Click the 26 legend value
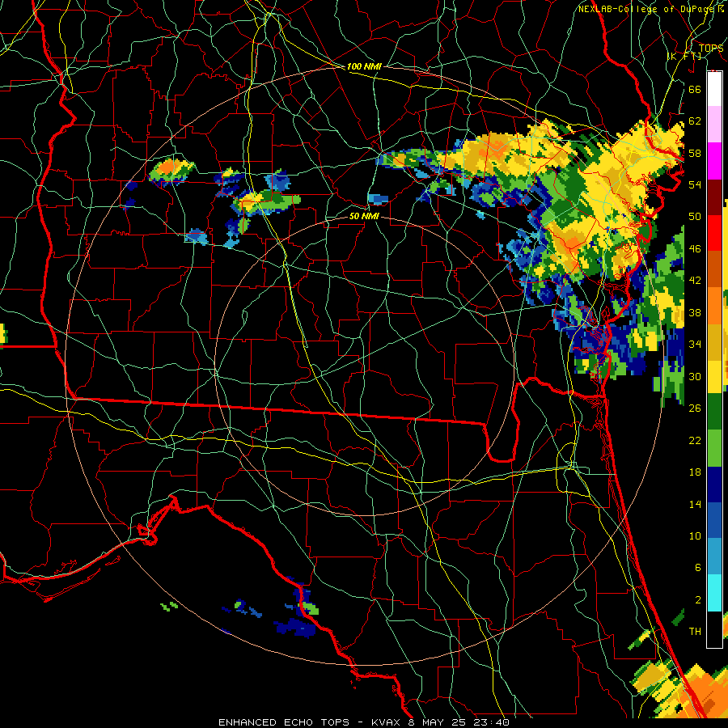 (x=695, y=408)
